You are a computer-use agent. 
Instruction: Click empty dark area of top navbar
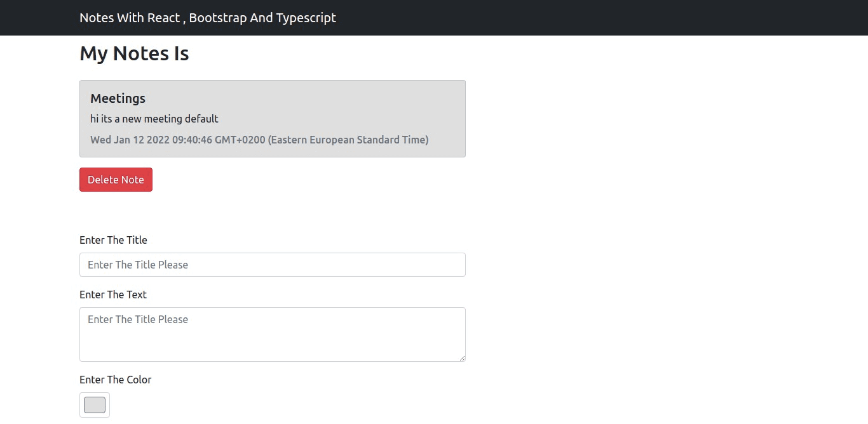click(x=572, y=18)
